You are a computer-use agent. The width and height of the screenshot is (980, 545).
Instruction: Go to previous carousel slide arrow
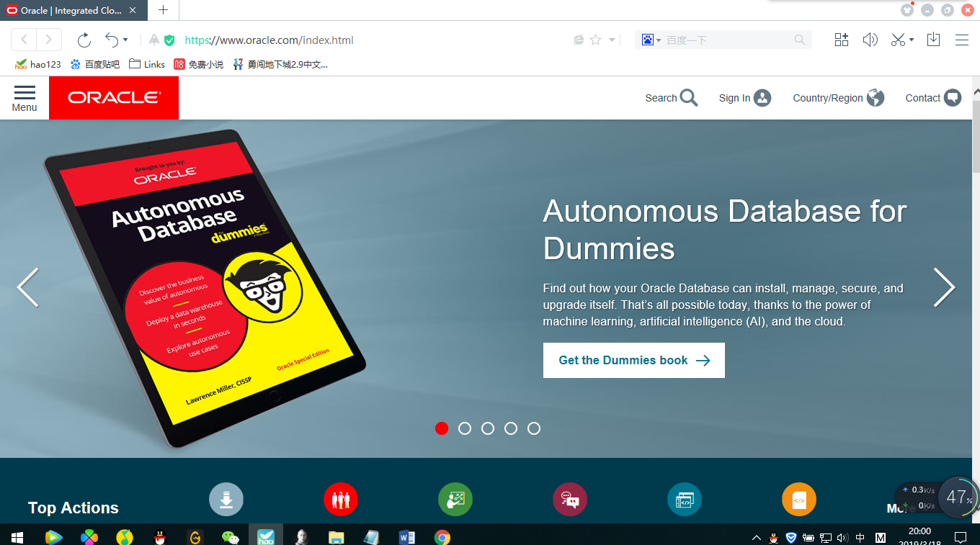28,287
